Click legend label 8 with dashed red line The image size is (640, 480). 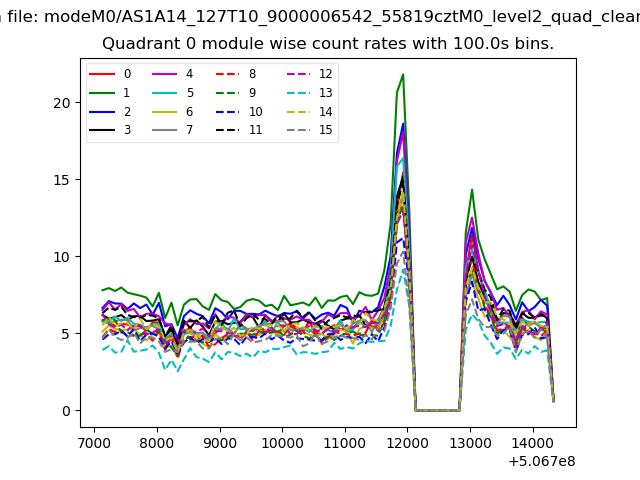click(x=252, y=74)
